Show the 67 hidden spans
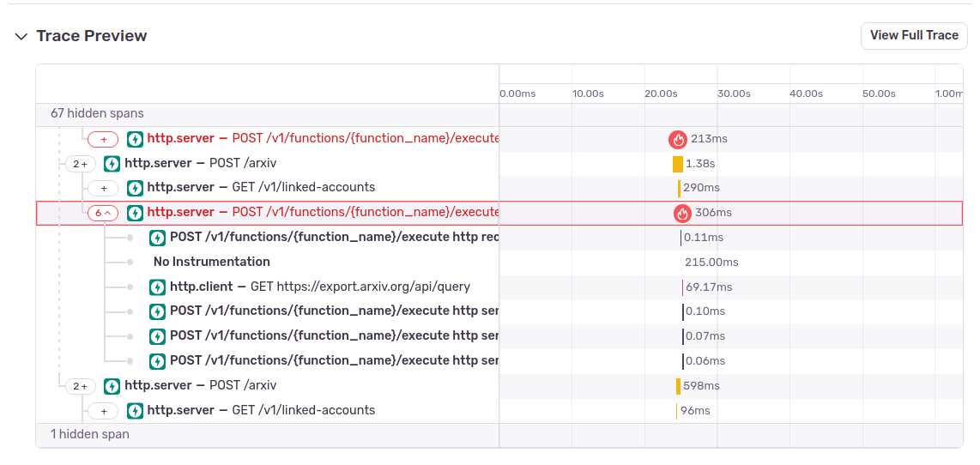 click(x=97, y=113)
